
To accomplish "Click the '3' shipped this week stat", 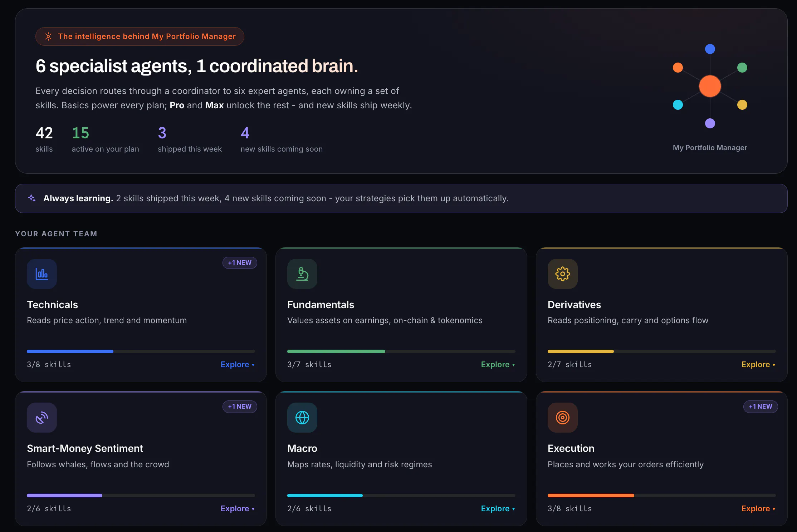I will (190, 139).
